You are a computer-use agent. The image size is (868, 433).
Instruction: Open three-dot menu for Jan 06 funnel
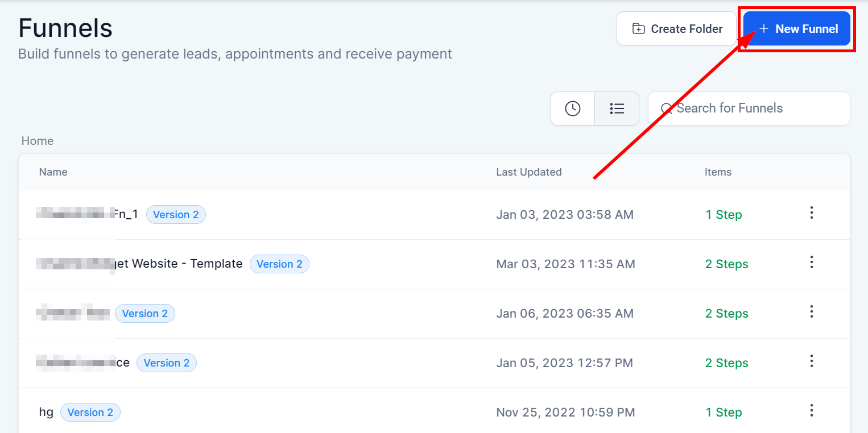[x=812, y=312]
